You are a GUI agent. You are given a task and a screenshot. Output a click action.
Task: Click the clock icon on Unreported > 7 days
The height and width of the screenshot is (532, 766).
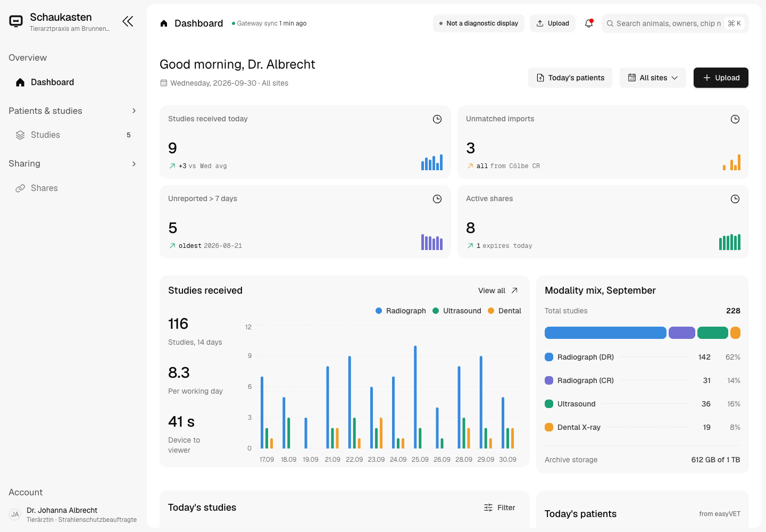(437, 199)
